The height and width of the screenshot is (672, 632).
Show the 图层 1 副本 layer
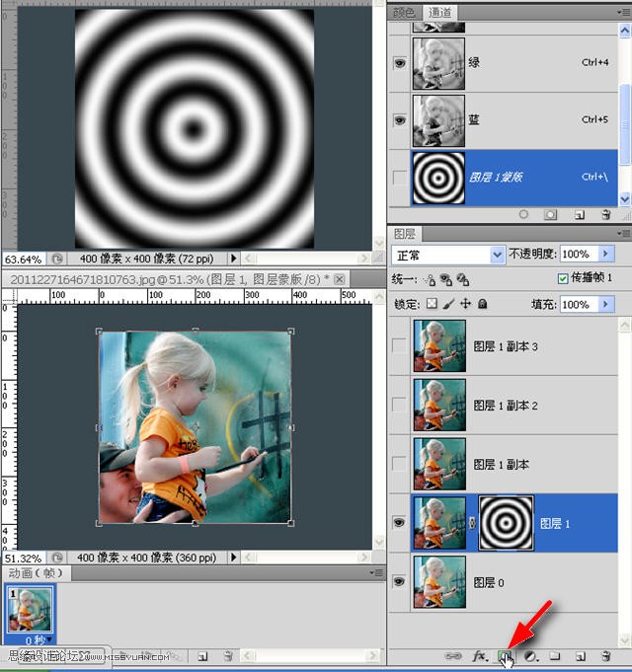pos(399,464)
